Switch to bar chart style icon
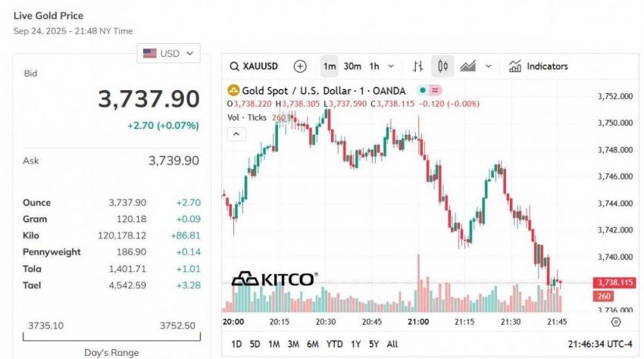The image size is (644, 359). point(418,67)
